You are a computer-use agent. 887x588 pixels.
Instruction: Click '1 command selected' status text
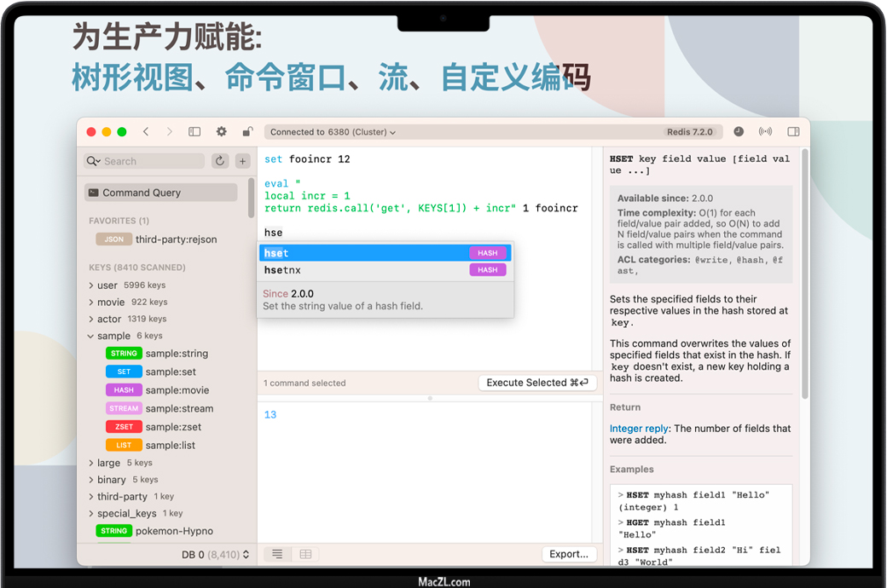point(304,383)
